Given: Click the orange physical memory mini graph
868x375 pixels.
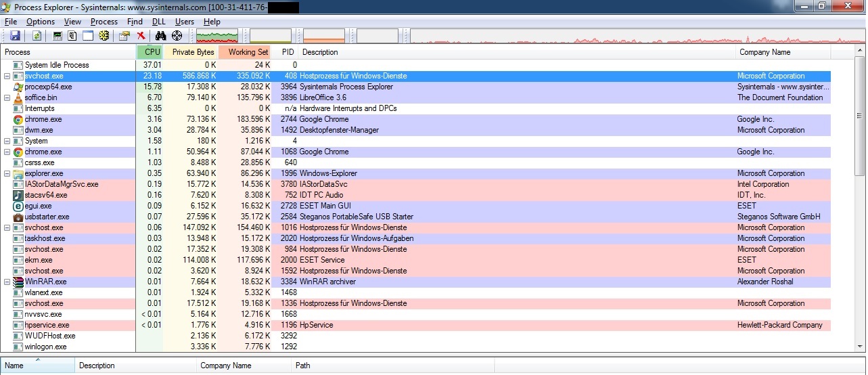Looking at the screenshot, I should click(324, 35).
